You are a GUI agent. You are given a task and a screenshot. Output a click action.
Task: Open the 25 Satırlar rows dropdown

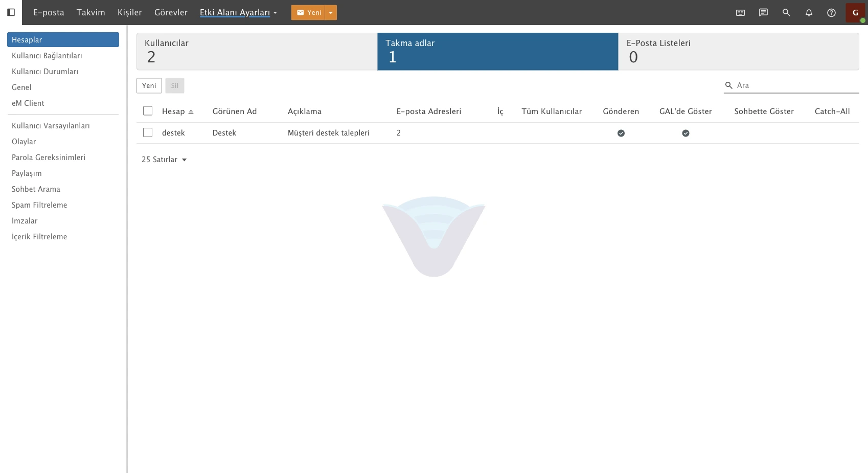click(164, 160)
